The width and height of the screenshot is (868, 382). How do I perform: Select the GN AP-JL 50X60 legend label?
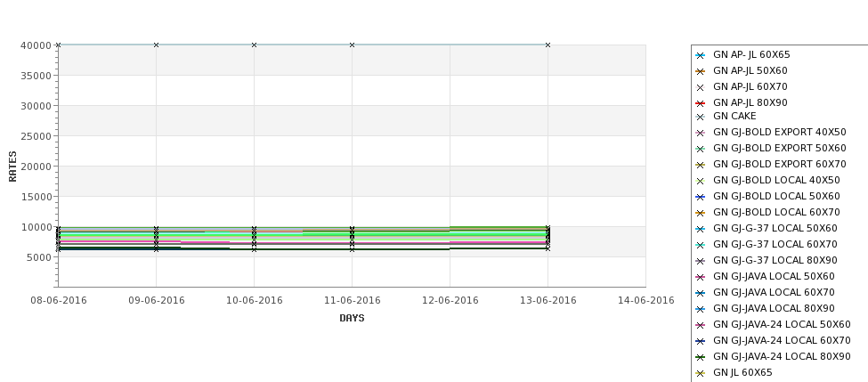pyautogui.click(x=750, y=71)
